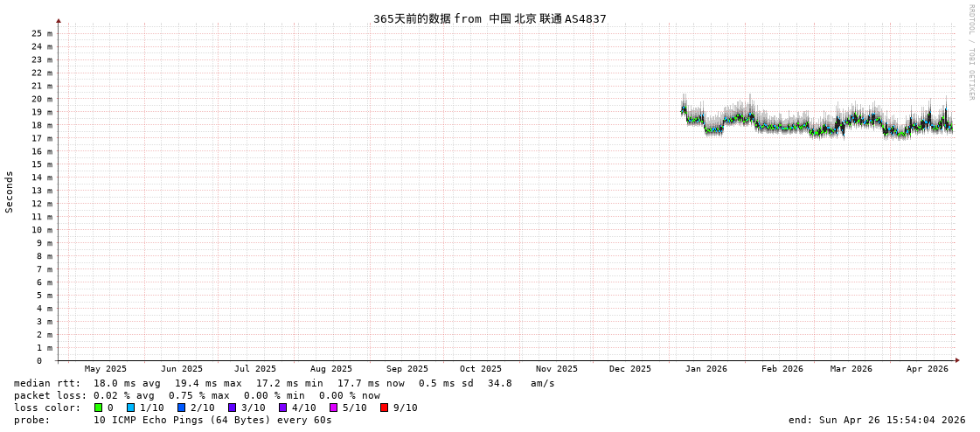Screen dimensions: 980x432
Task: Select the magenta 5/10 loss swatch
Action: point(333,408)
